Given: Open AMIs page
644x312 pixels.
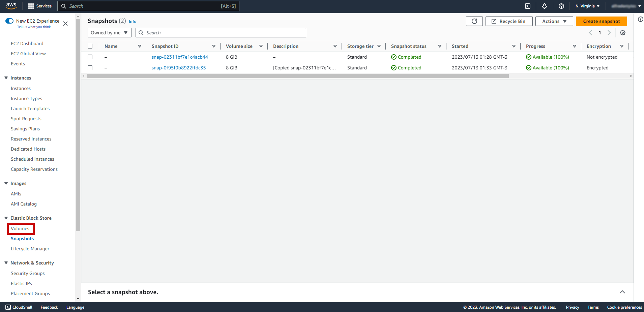Looking at the screenshot, I should pyautogui.click(x=16, y=194).
